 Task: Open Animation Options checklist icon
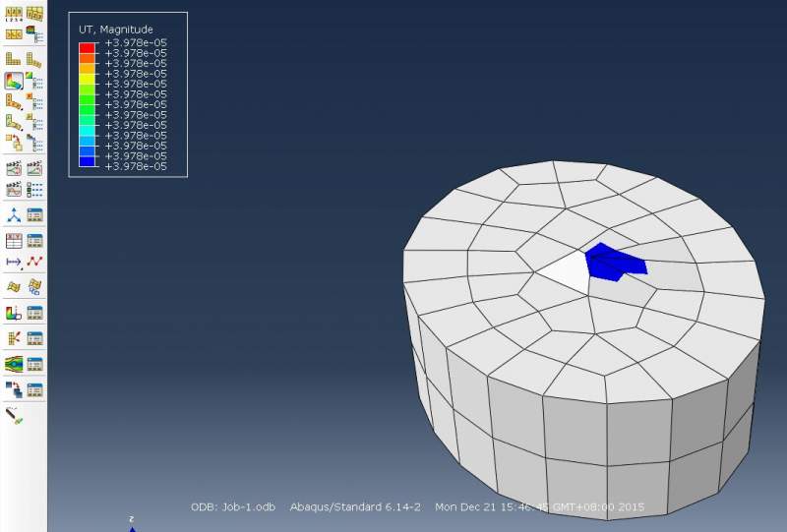click(x=34, y=190)
